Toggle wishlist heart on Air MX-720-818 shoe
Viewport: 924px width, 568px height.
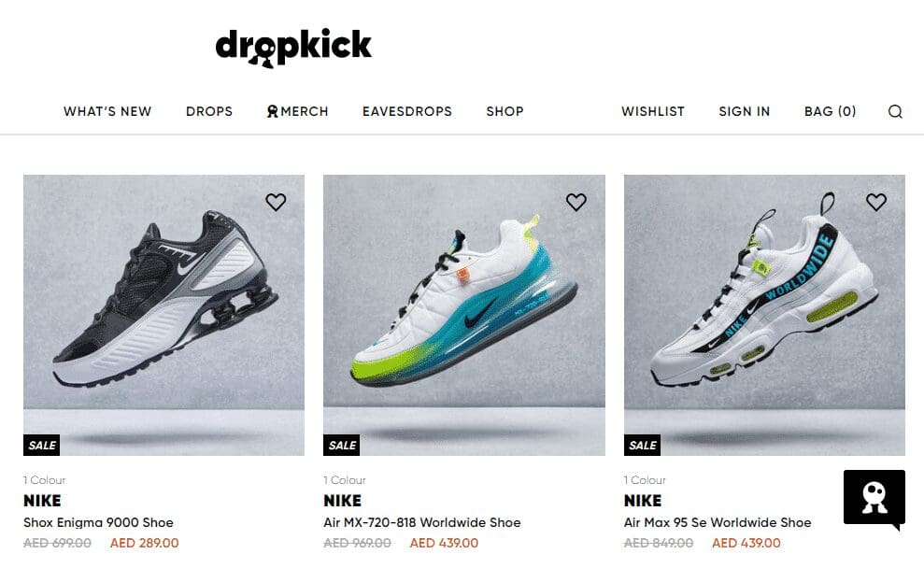click(576, 202)
